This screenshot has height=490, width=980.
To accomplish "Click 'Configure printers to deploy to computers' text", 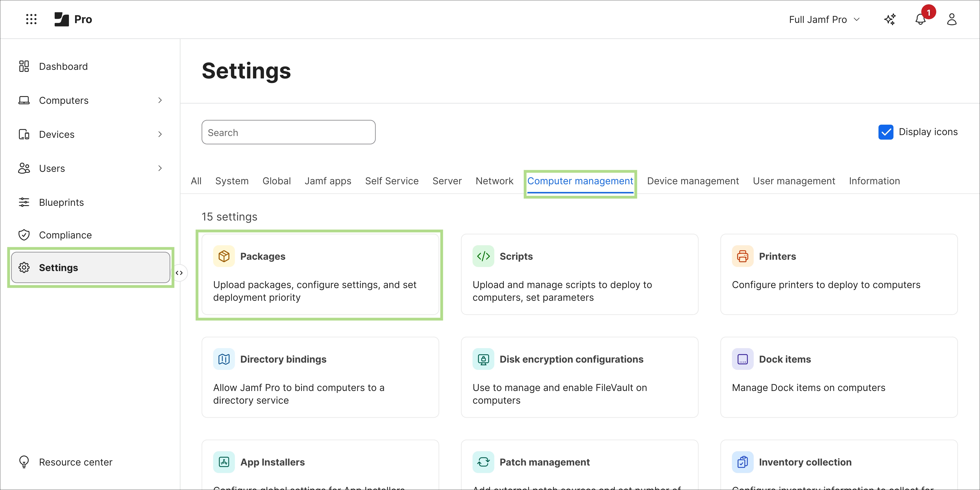I will 826,285.
